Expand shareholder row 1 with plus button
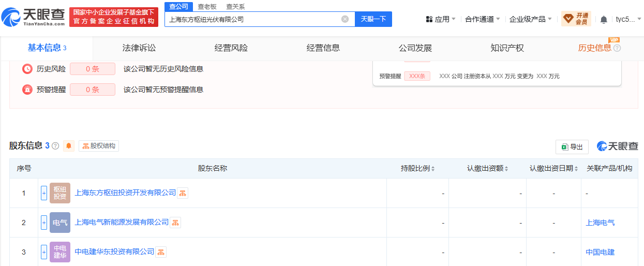 point(44,193)
